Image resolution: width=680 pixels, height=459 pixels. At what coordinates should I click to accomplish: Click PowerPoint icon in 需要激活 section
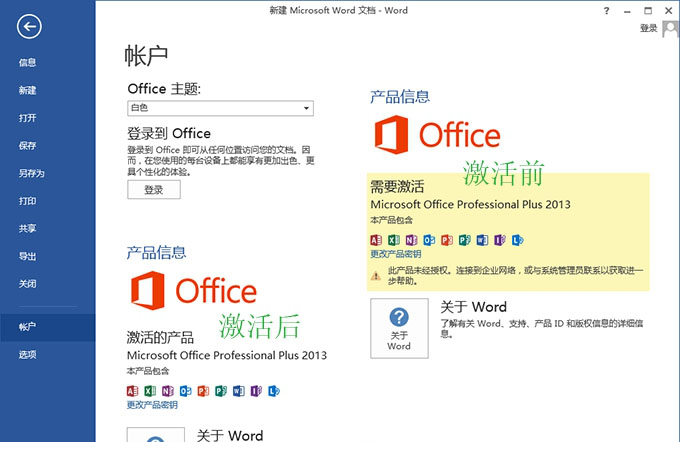point(447,240)
